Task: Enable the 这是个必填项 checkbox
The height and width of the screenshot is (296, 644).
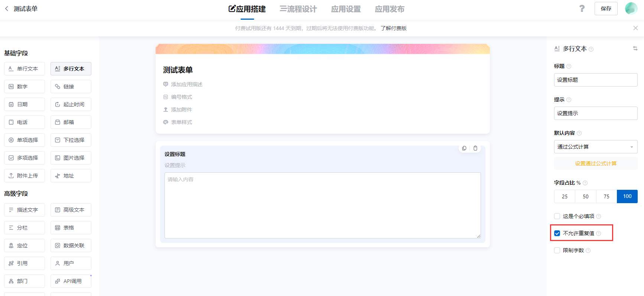Action: pos(557,216)
